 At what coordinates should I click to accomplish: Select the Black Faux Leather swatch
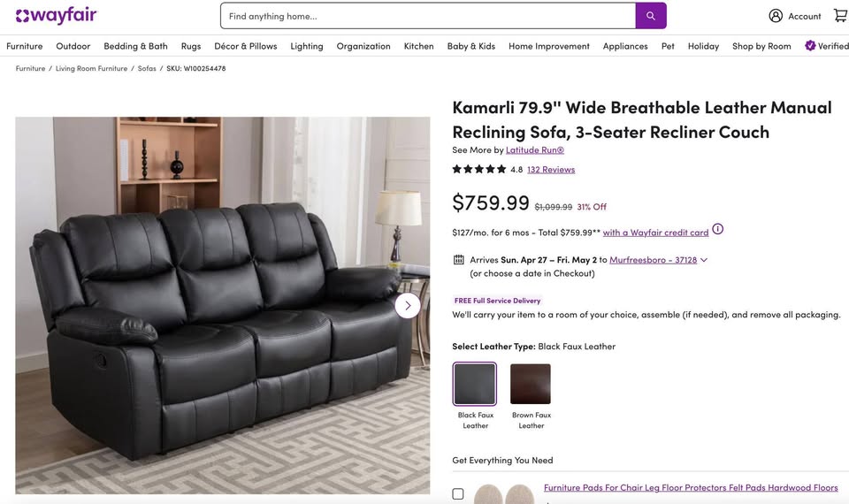click(475, 384)
